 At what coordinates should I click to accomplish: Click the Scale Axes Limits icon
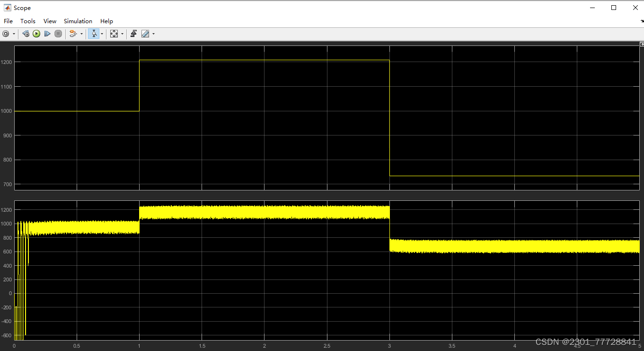[x=114, y=34]
